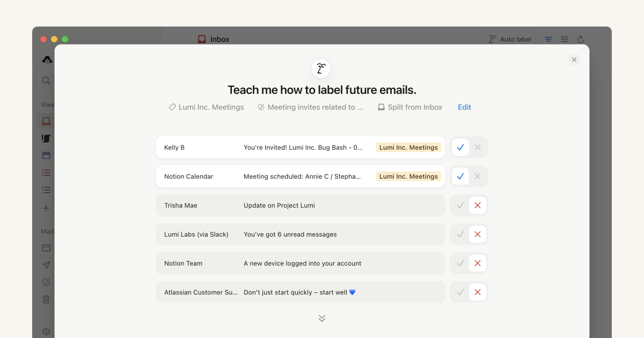Select the Update on Project Lumi email row
The height and width of the screenshot is (338, 644).
click(301, 205)
